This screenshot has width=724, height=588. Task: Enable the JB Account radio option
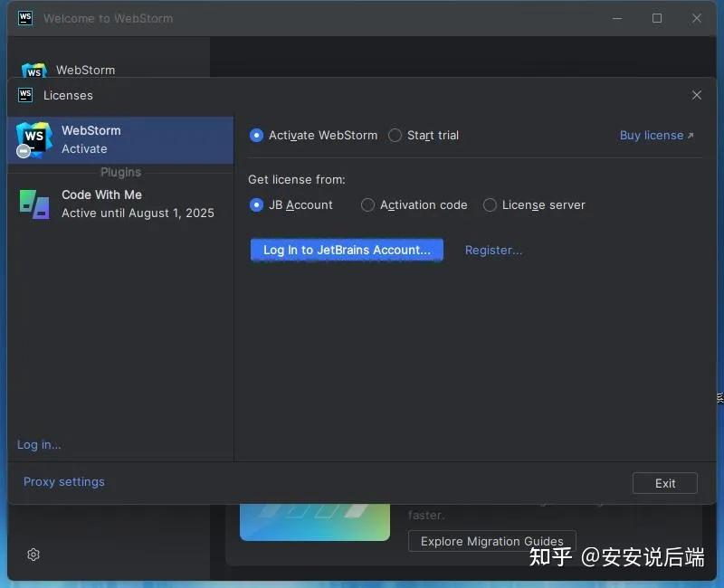coord(256,205)
